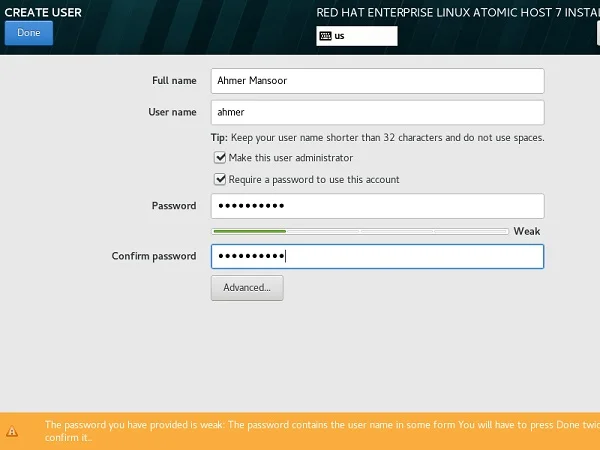Click the Weak strength label

click(527, 231)
